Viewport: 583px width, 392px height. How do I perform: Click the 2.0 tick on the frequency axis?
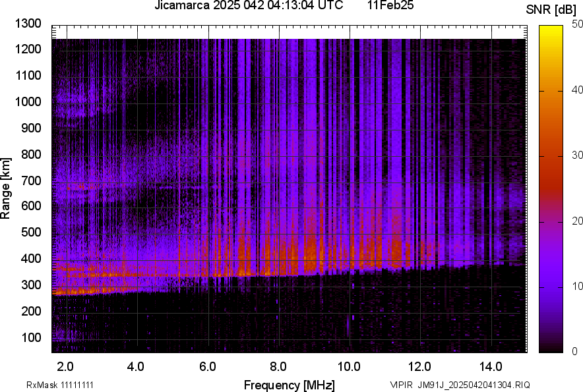coord(65,366)
